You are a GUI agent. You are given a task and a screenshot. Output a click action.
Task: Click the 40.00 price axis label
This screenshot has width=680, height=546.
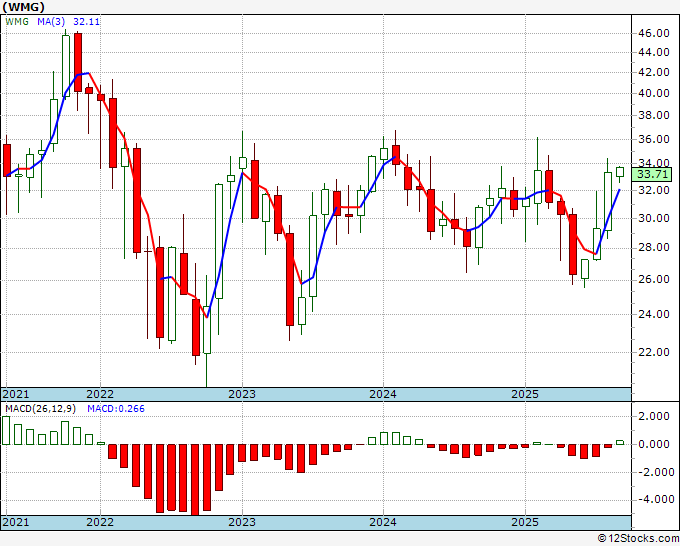point(654,93)
